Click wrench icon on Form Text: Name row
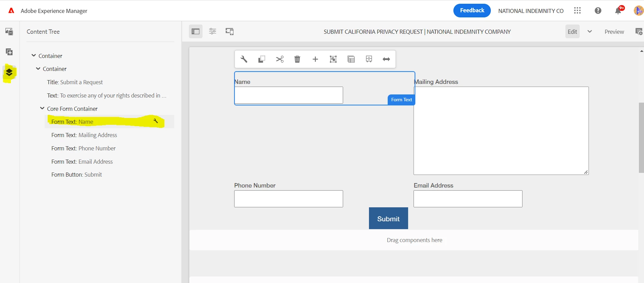 point(156,121)
